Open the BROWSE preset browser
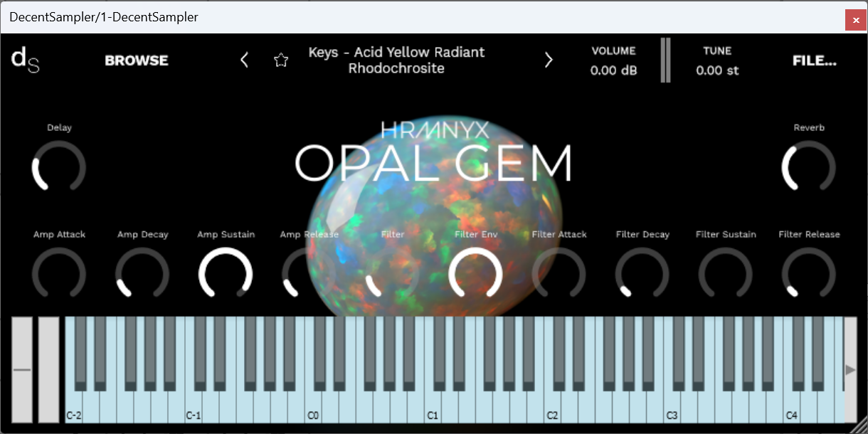 coord(136,60)
